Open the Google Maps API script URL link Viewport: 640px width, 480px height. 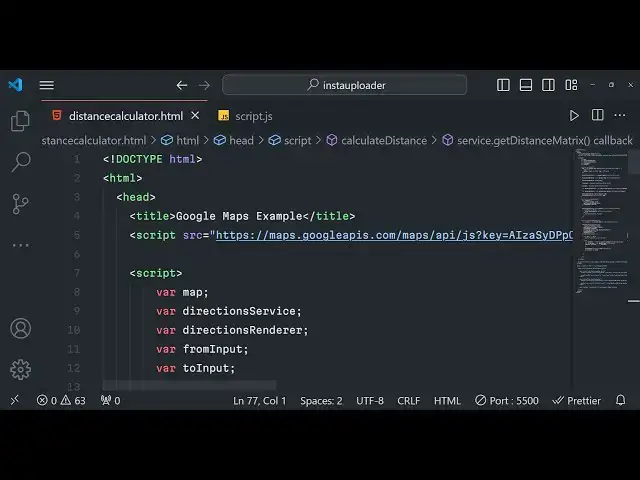(x=394, y=235)
